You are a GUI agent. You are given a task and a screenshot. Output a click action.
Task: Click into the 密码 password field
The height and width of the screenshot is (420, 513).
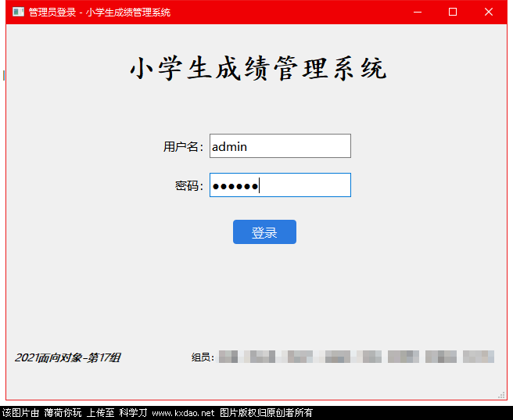[x=280, y=185]
